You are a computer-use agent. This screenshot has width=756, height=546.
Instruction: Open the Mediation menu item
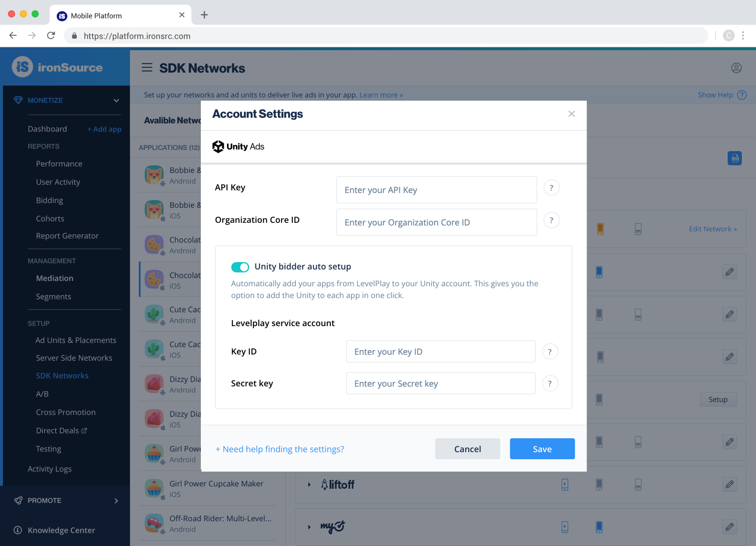click(x=54, y=278)
